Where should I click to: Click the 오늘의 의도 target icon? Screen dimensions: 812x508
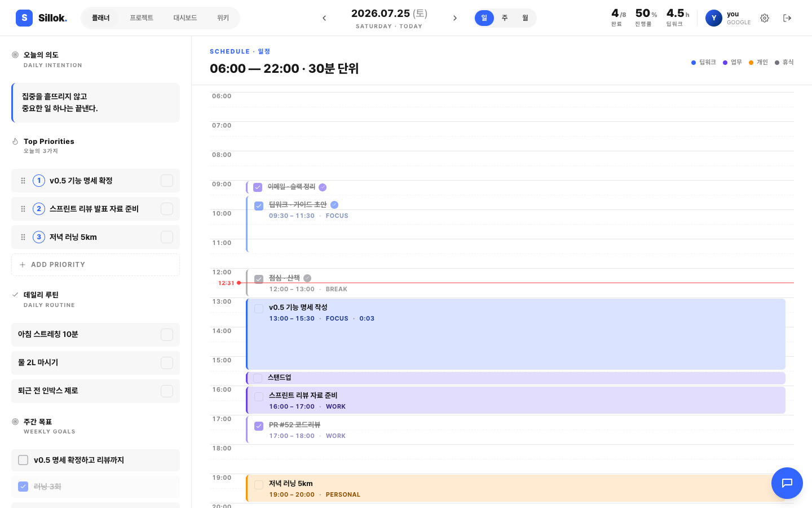click(15, 55)
